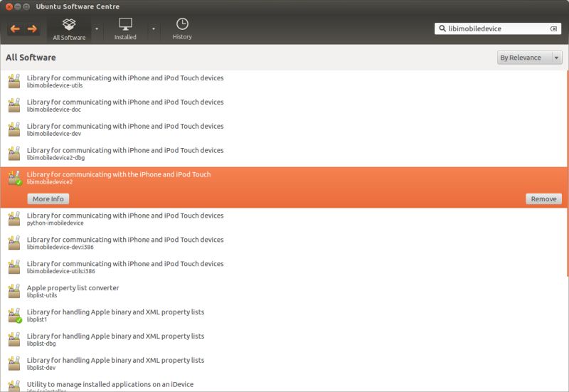Image resolution: width=569 pixels, height=392 pixels.
Task: Select the python-imobiledevice row title
Action: pos(125,216)
